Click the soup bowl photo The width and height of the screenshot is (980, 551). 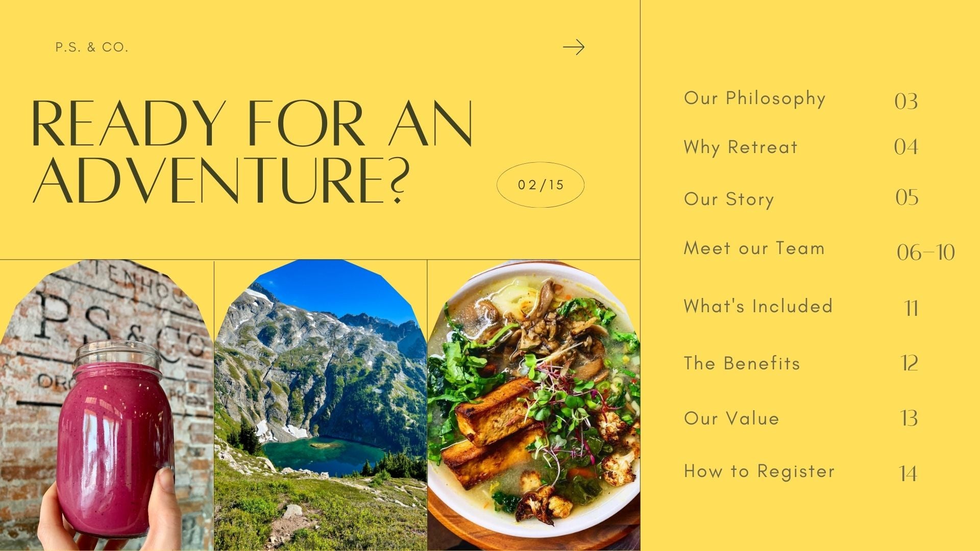(534, 406)
